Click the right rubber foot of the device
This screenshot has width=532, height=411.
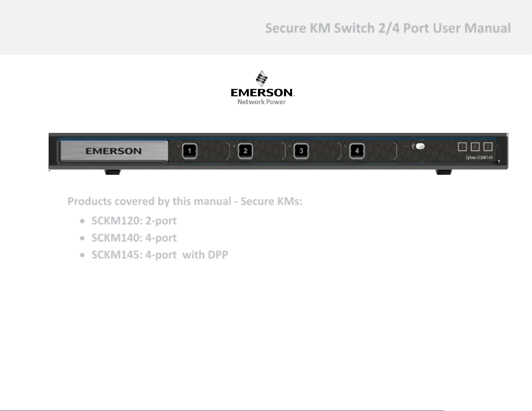(x=444, y=172)
